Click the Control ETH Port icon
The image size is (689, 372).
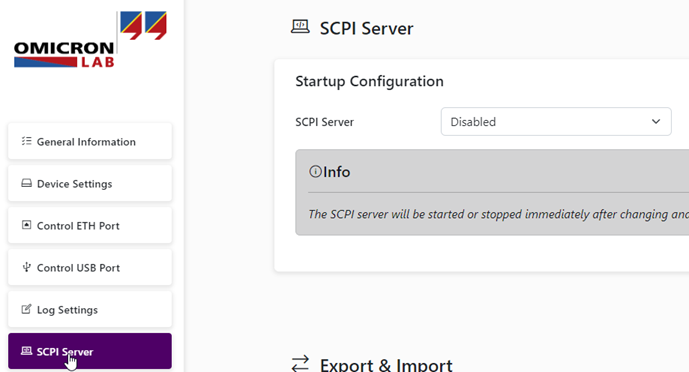pyautogui.click(x=26, y=225)
